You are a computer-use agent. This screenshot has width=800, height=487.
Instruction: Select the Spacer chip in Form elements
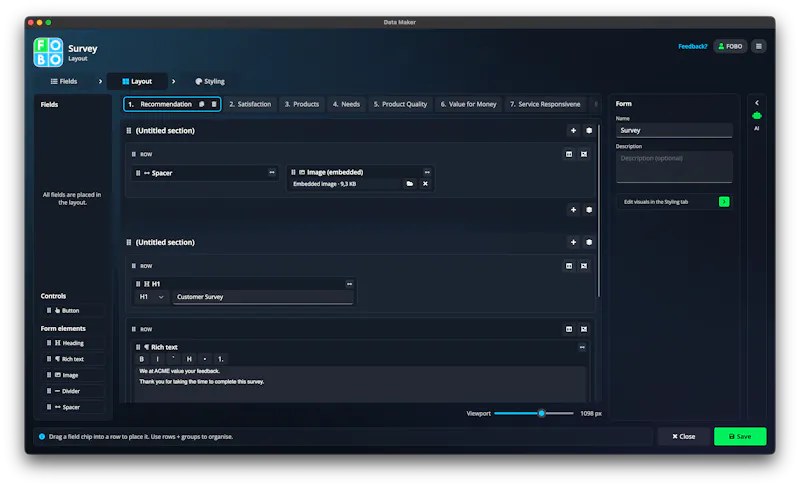pyautogui.click(x=73, y=407)
